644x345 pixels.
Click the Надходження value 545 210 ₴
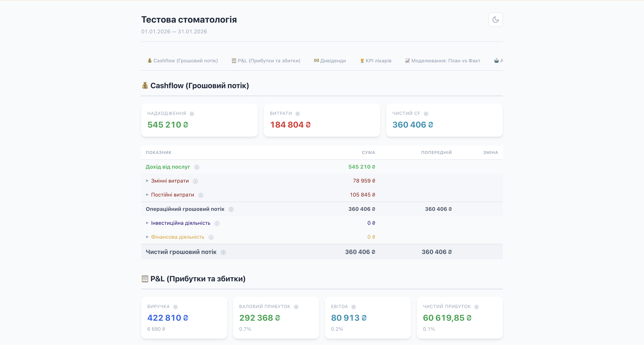[168, 125]
